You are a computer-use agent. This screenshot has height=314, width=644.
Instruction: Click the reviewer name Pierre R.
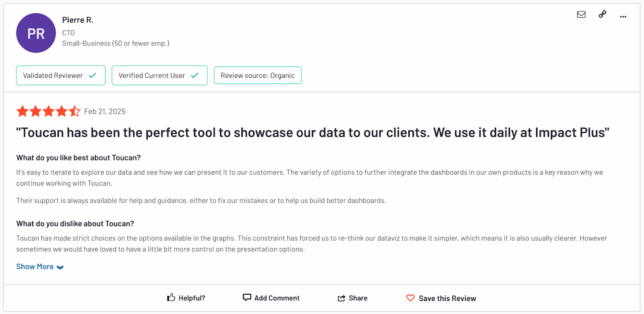[78, 19]
